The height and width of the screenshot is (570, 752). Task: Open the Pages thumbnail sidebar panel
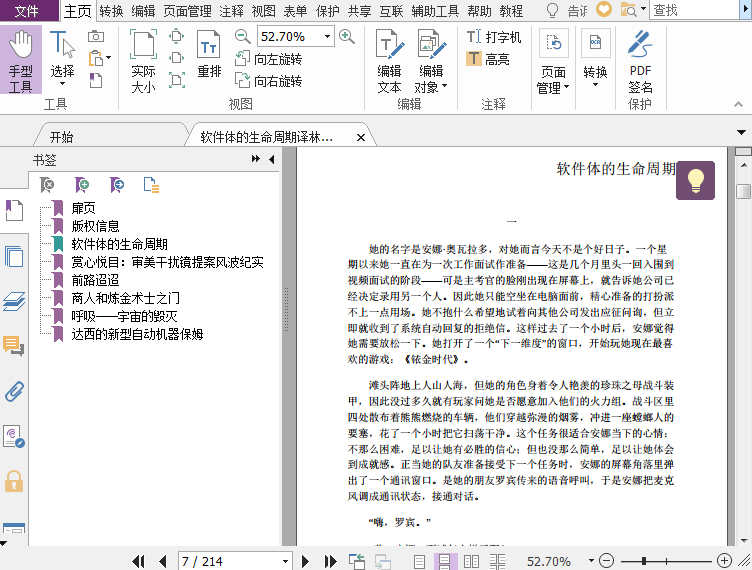14,256
